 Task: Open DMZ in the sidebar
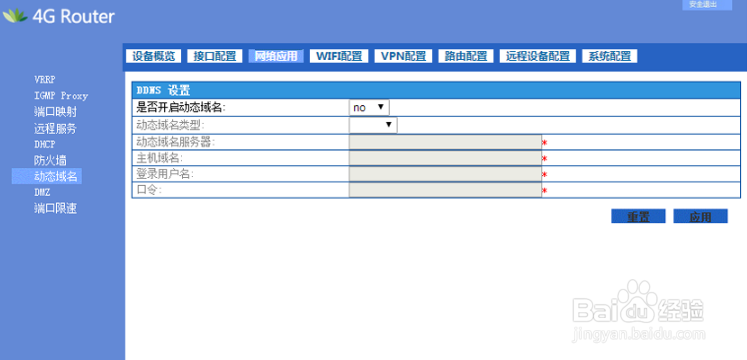[x=42, y=192]
